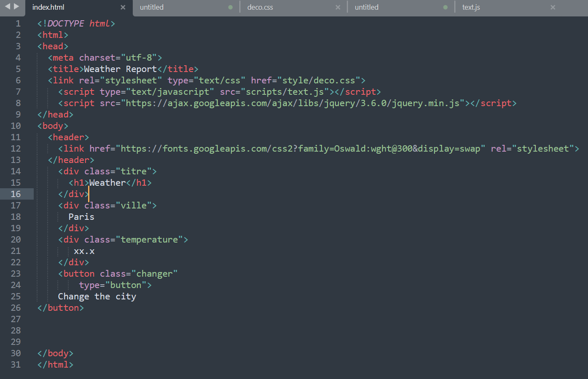Screen dimensions: 588x379
Task: Close the index.html tab
Action: (x=123, y=7)
